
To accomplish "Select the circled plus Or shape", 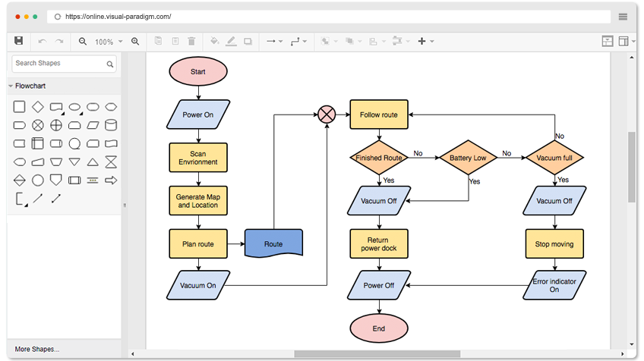I will [x=56, y=125].
